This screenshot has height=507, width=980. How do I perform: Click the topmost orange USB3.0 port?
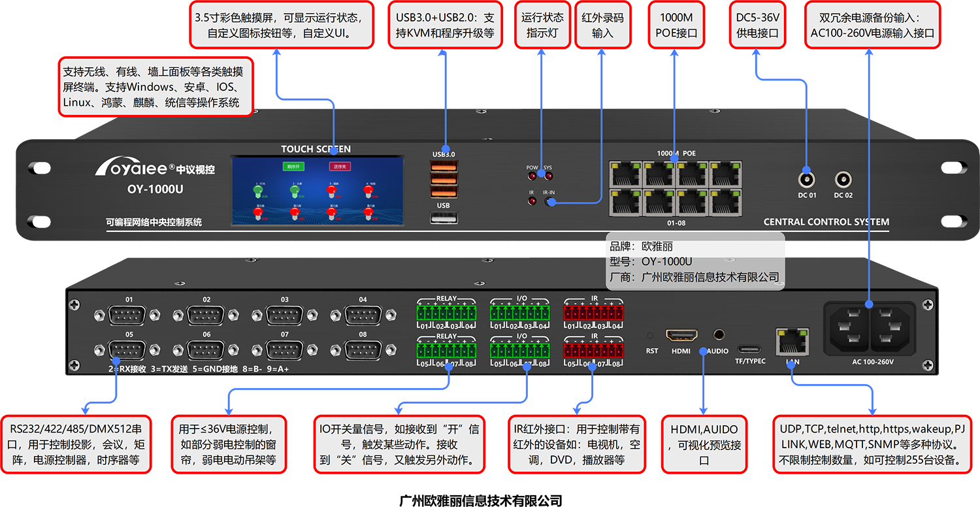tap(443, 165)
